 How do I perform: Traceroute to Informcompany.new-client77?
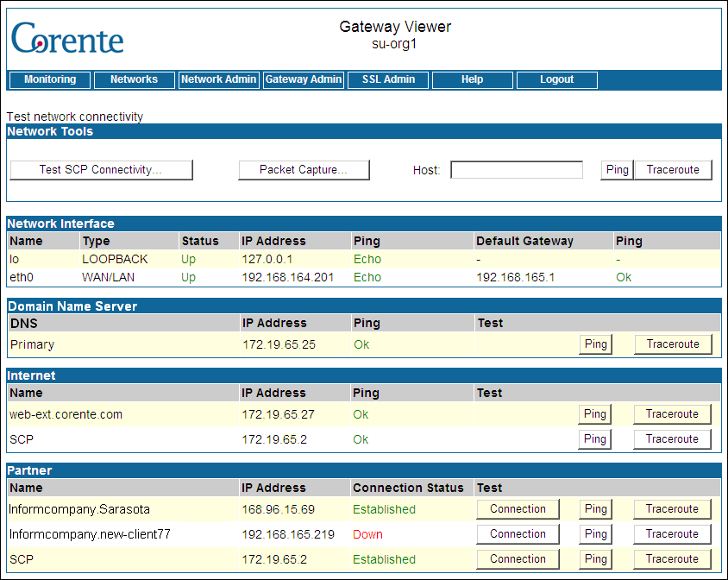[x=672, y=534]
